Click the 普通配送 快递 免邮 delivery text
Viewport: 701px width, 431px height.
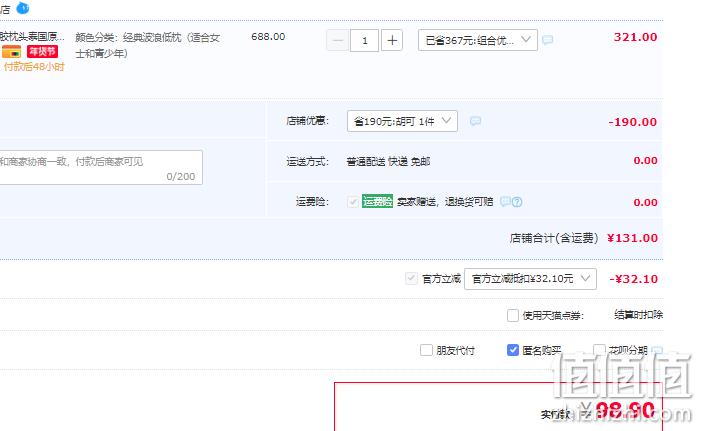click(x=388, y=161)
